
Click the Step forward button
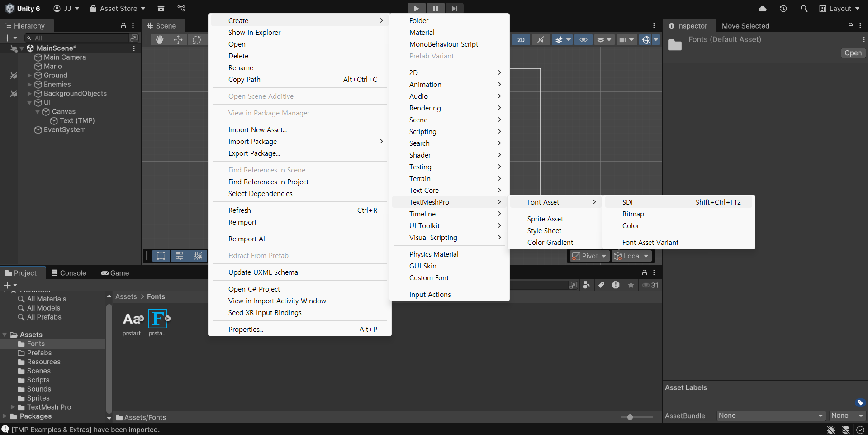point(454,8)
